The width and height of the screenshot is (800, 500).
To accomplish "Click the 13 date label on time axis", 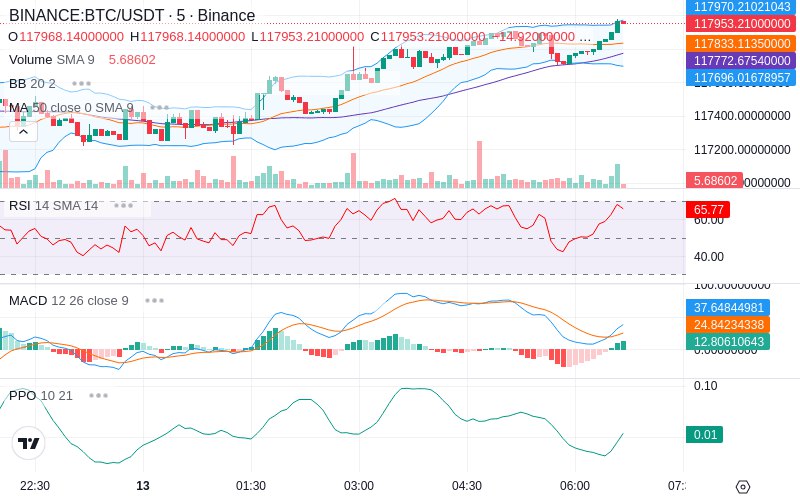I will pyautogui.click(x=143, y=486).
